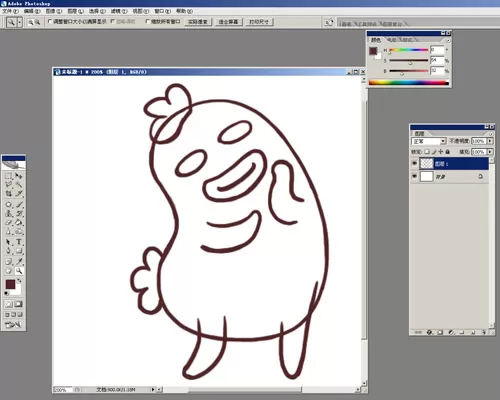500x400 pixels.
Task: Select the Move tool
Action: (19, 175)
